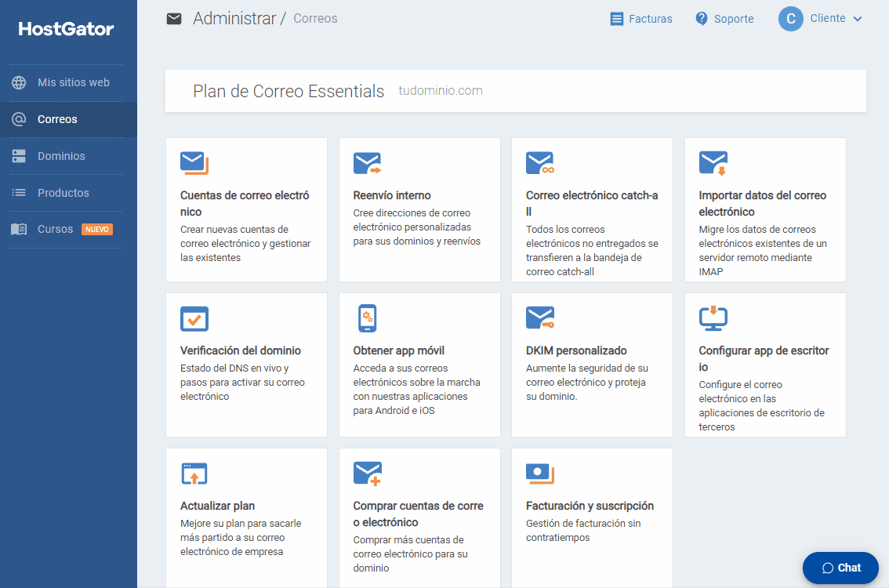Click the HostGator logo

pos(66,28)
